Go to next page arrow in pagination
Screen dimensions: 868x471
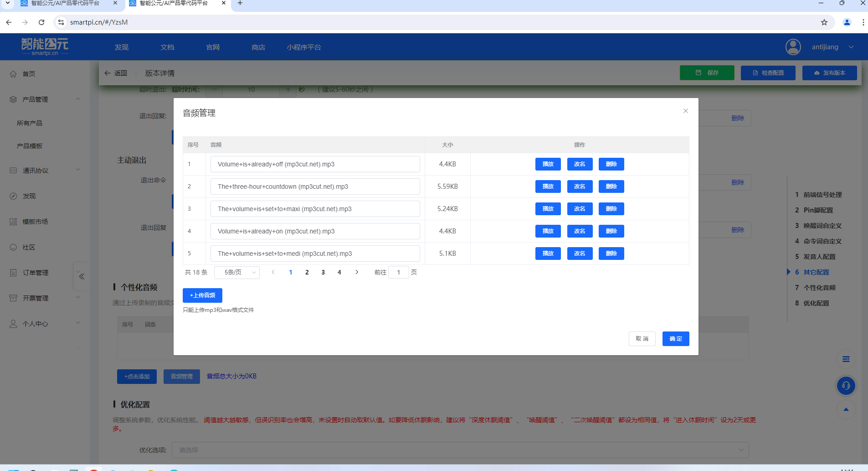(x=357, y=272)
